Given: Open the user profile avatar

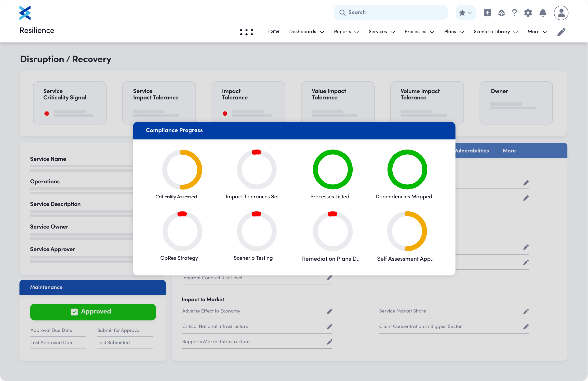Looking at the screenshot, I should (x=561, y=13).
